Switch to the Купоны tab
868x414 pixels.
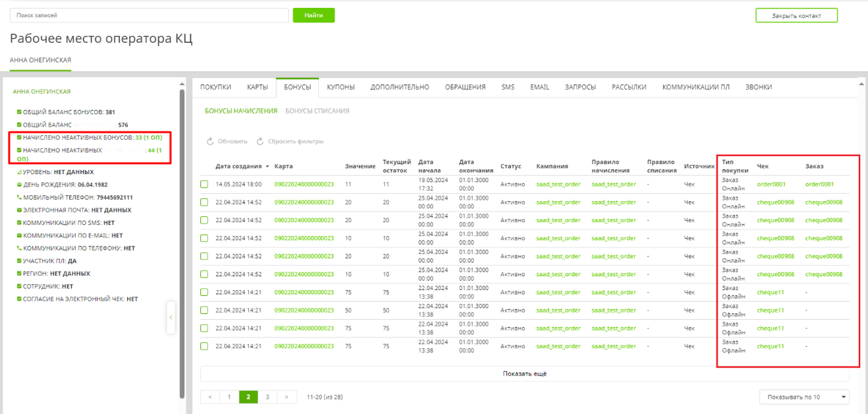(341, 87)
